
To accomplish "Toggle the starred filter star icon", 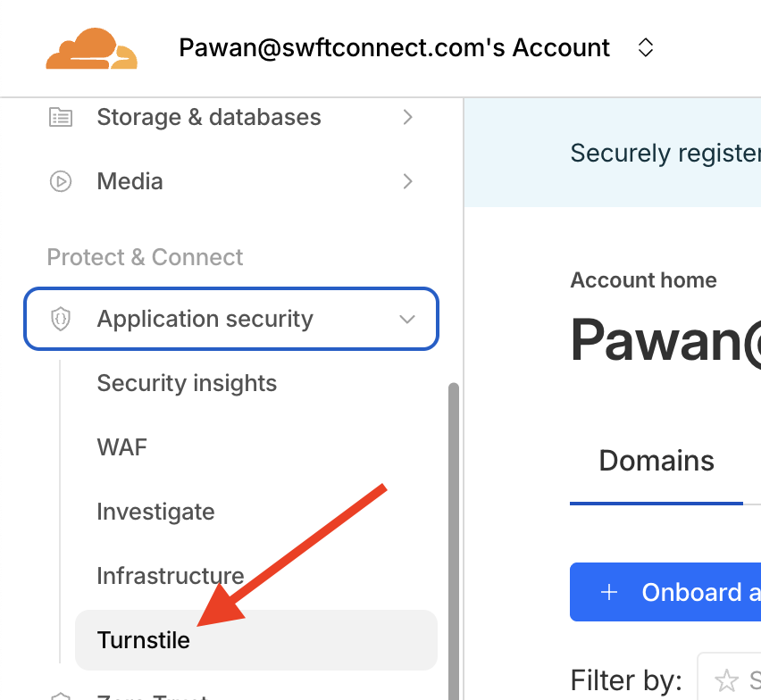I will click(727, 680).
